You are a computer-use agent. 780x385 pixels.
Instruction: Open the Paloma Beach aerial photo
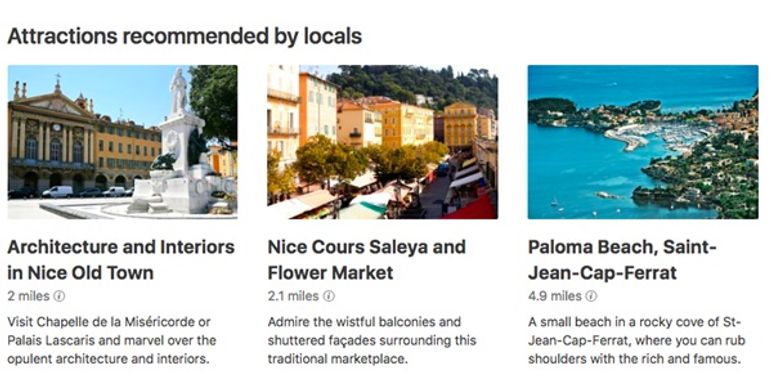tap(643, 142)
